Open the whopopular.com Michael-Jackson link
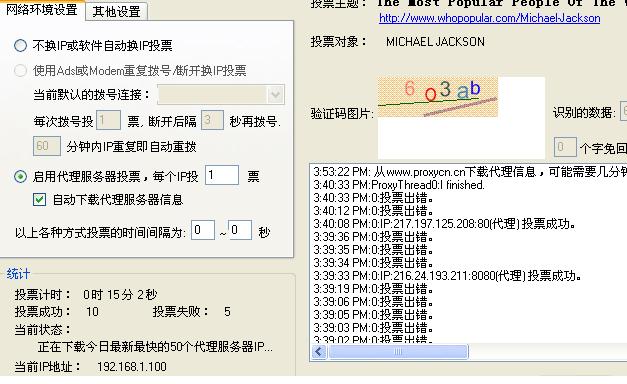This screenshot has width=627, height=384. [x=489, y=18]
